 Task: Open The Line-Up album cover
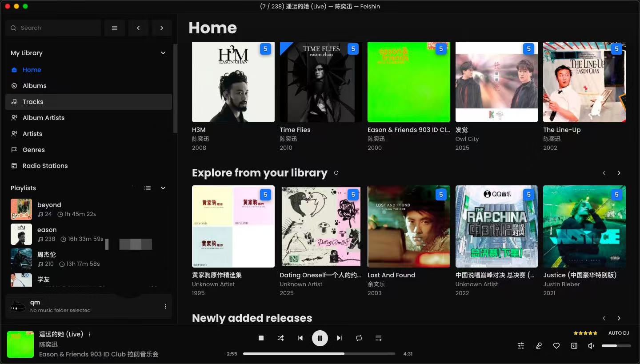coord(584,82)
